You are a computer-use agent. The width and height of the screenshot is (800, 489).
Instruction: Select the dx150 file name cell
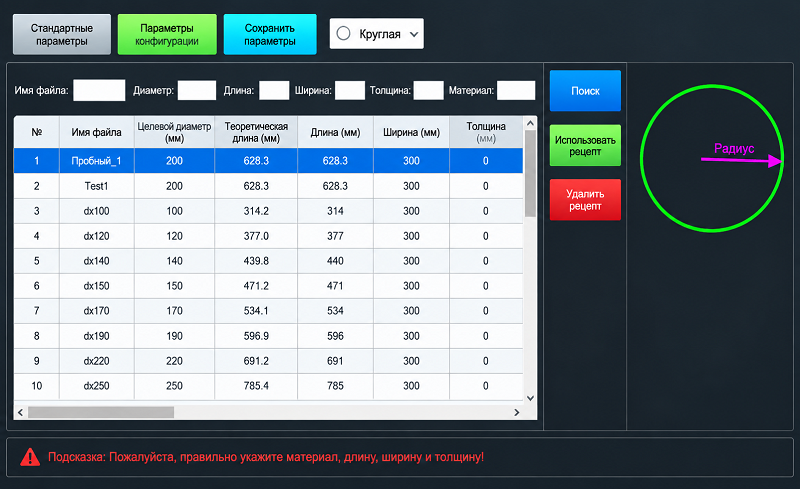coord(96,286)
